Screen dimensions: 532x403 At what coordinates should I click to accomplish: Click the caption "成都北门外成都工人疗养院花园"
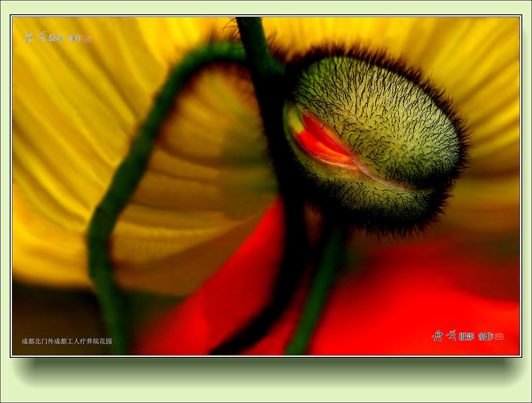[x=66, y=342]
